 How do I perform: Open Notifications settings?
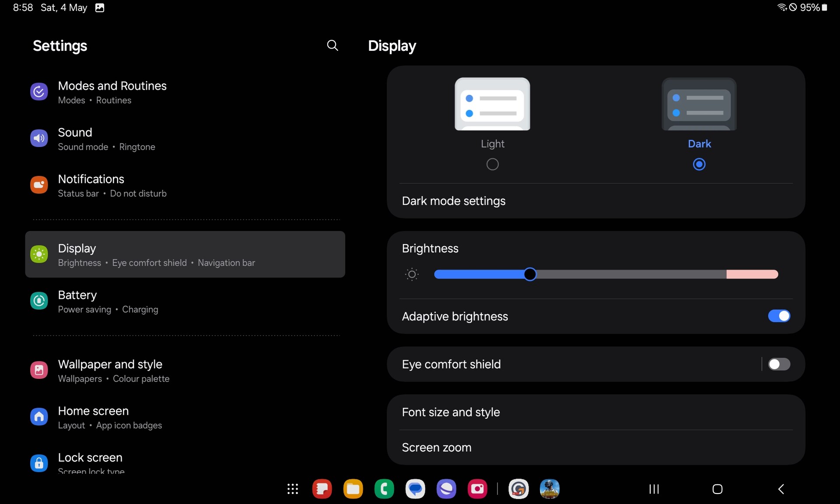(x=185, y=185)
